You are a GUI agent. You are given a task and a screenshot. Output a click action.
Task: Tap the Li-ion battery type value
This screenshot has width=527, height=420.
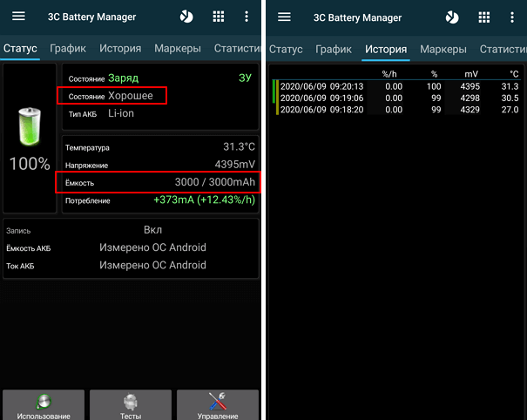point(121,113)
